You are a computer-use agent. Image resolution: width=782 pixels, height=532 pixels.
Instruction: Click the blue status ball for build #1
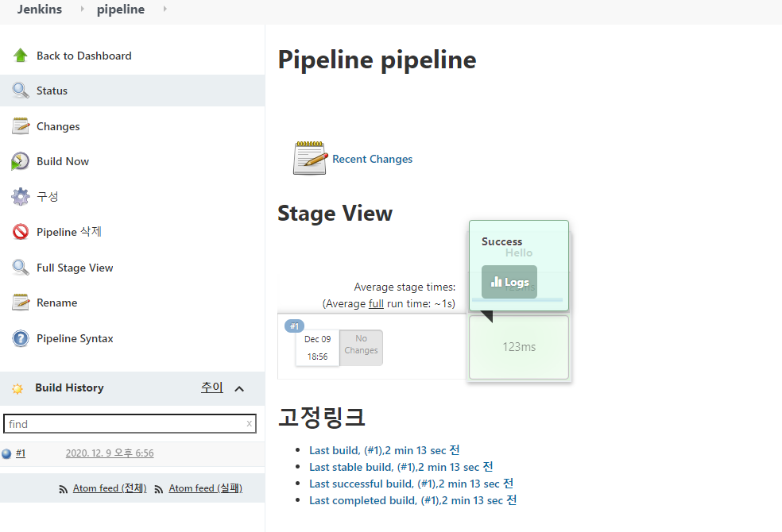tap(6, 454)
